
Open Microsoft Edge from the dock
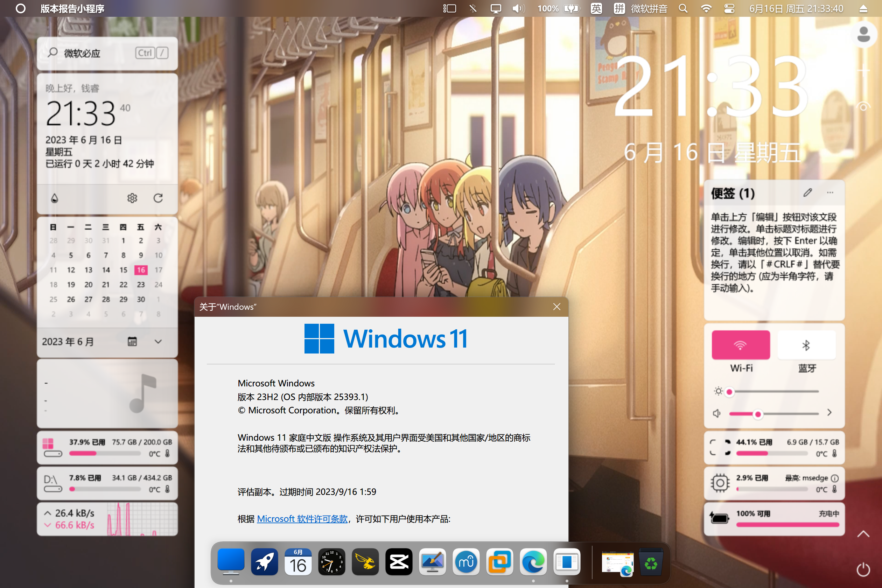(533, 562)
